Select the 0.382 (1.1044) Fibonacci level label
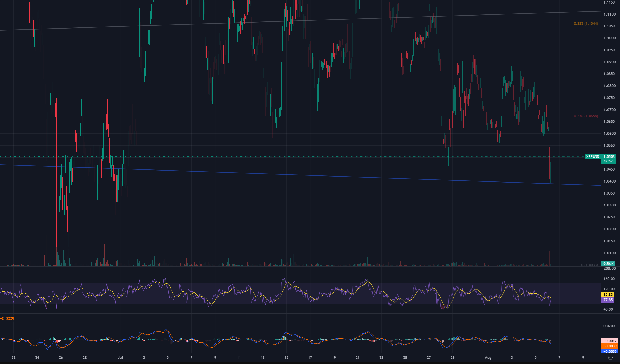The image size is (620, 364). tap(586, 24)
